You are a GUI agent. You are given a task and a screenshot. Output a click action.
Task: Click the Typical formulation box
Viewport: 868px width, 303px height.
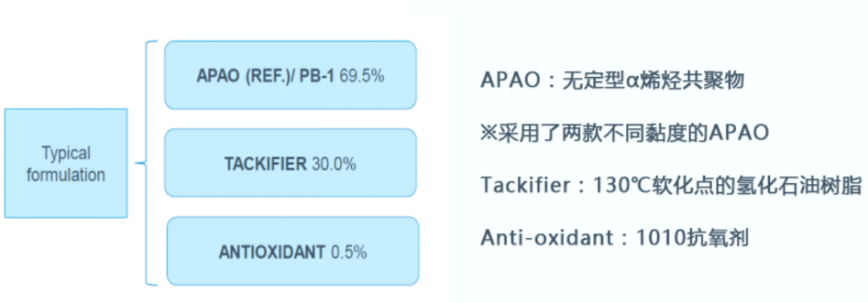pos(66,163)
